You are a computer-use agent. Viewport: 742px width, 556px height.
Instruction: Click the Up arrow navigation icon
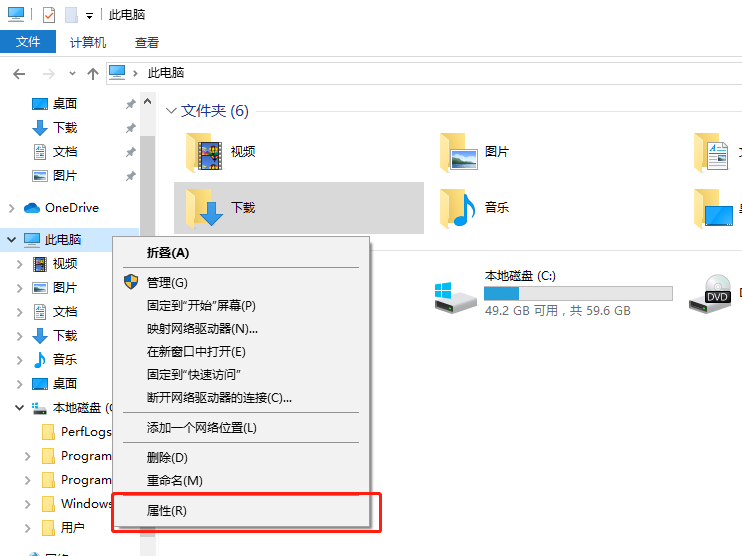(93, 73)
